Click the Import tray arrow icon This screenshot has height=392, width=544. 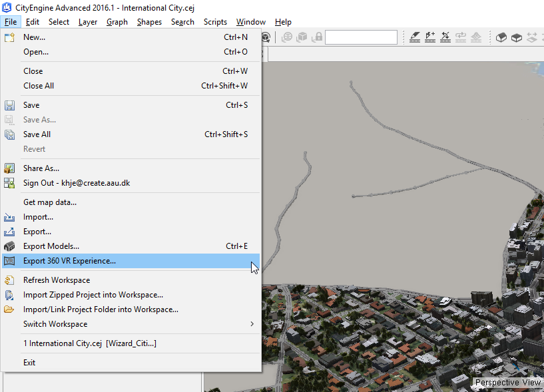[x=9, y=217]
